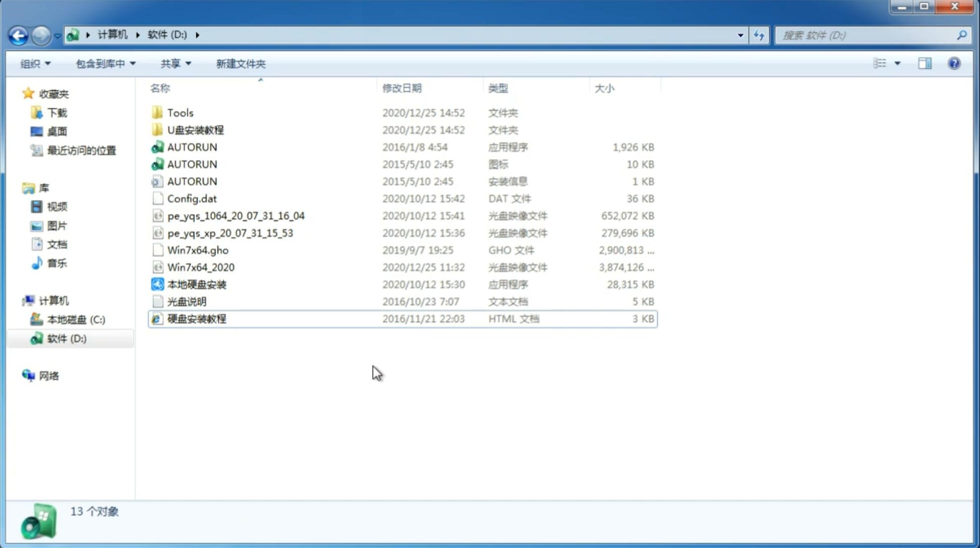Open Win7x64.gho Ghost file
980x548 pixels.
click(x=198, y=250)
